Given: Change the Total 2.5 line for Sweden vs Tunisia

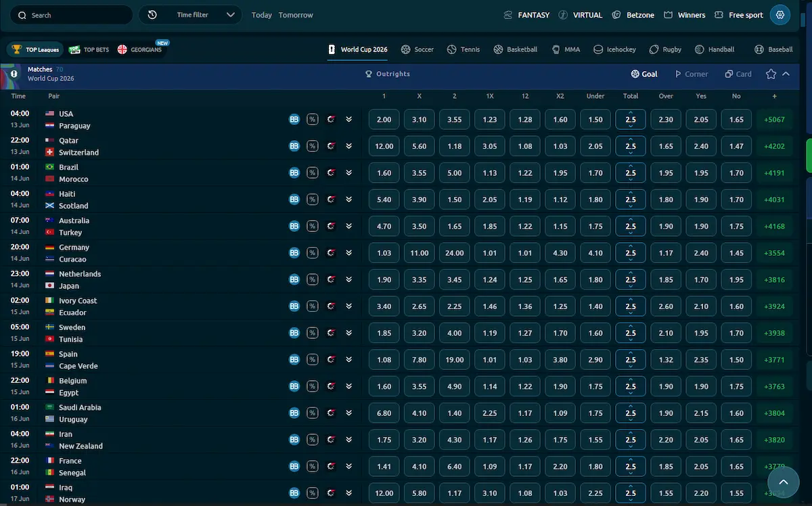Looking at the screenshot, I should tap(631, 333).
